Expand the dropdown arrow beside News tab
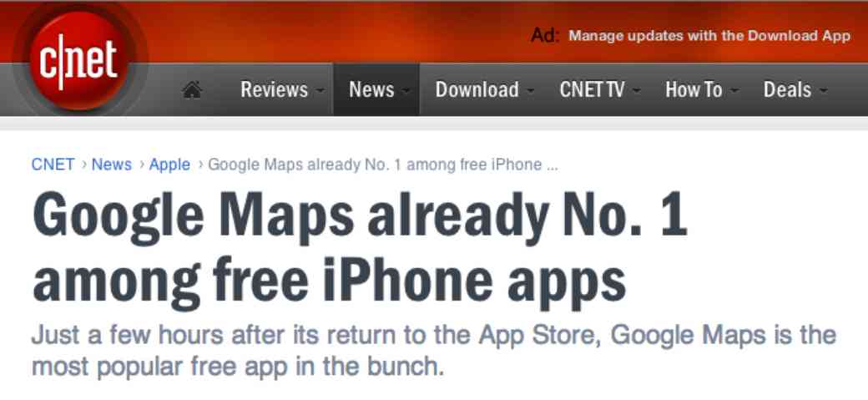The image size is (868, 400). (x=406, y=91)
